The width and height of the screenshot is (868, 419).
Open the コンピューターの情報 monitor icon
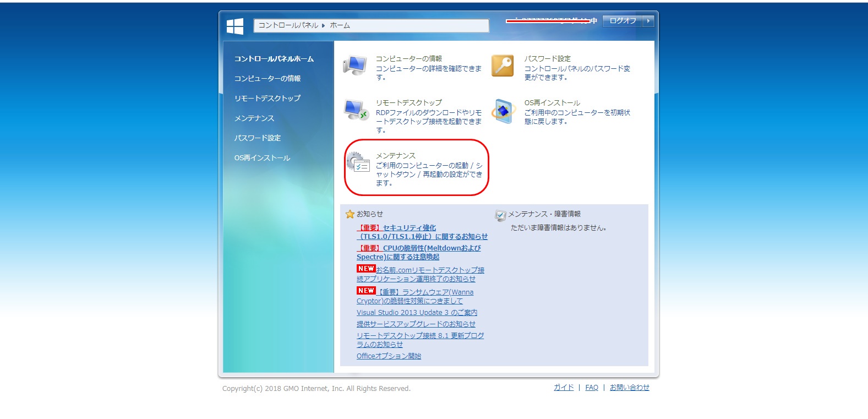click(355, 66)
